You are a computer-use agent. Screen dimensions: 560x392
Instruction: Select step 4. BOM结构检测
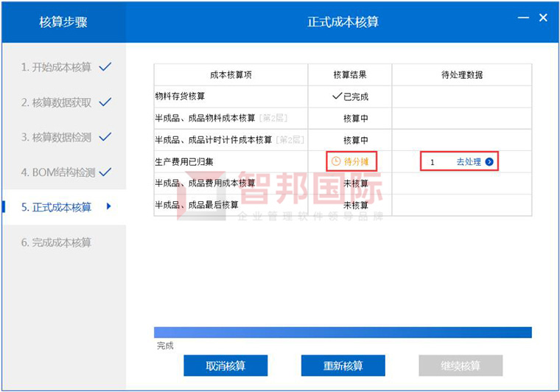tap(64, 172)
